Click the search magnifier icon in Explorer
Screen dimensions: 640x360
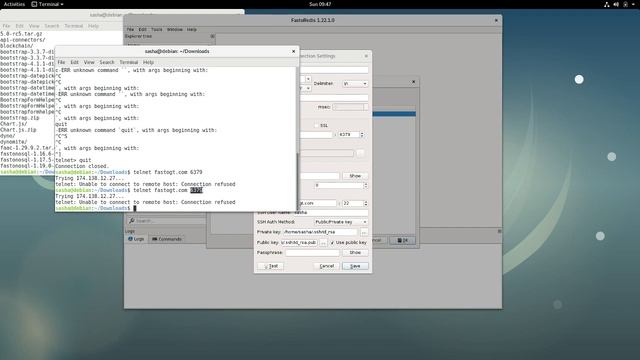(x=131, y=221)
